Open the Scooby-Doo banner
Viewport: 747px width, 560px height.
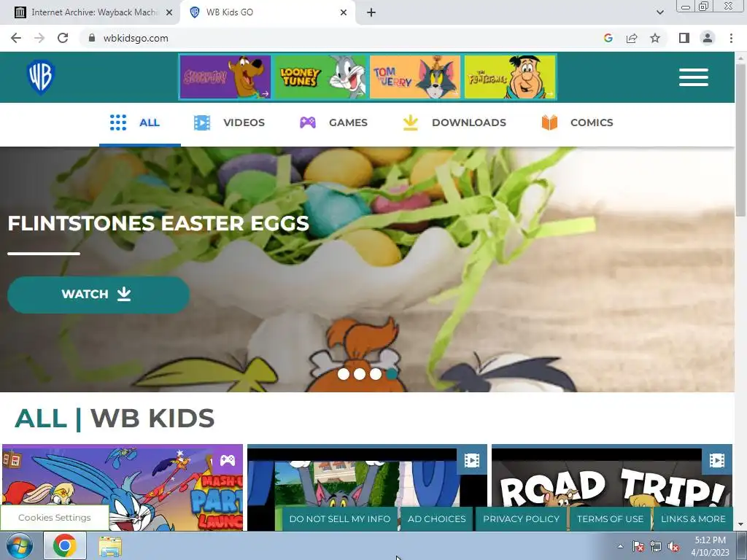coord(225,77)
